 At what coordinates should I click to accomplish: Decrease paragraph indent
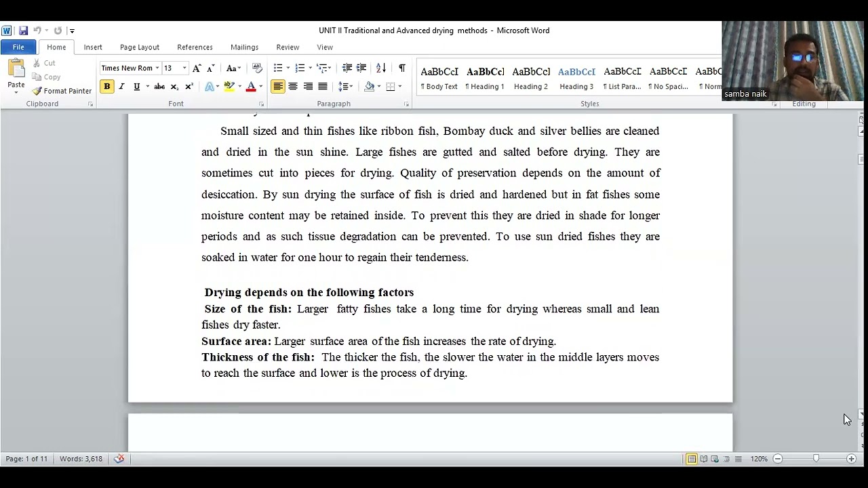tap(347, 68)
